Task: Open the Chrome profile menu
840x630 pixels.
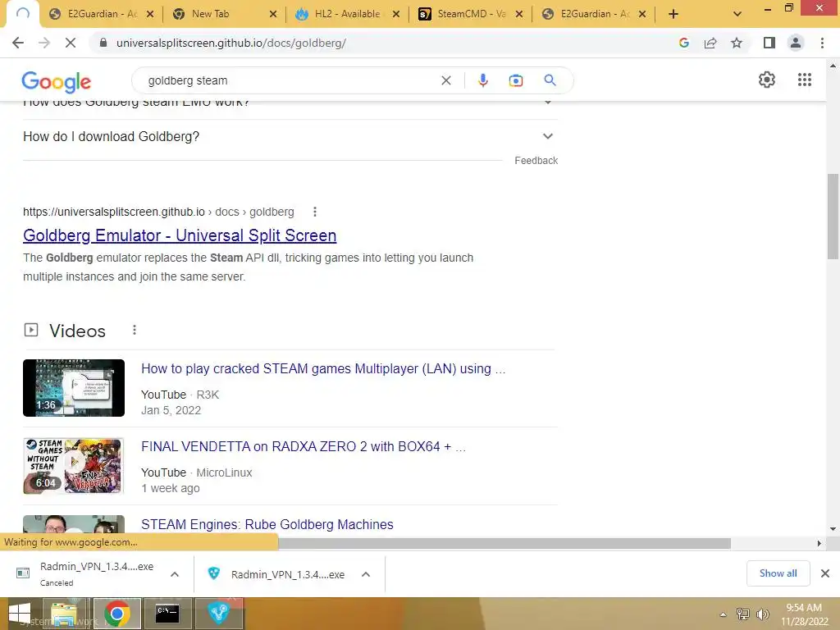Action: tap(796, 43)
